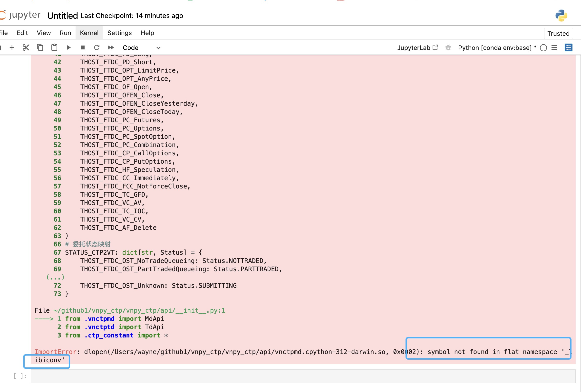Restart the kernel icon
This screenshot has height=392, width=581.
(x=97, y=47)
